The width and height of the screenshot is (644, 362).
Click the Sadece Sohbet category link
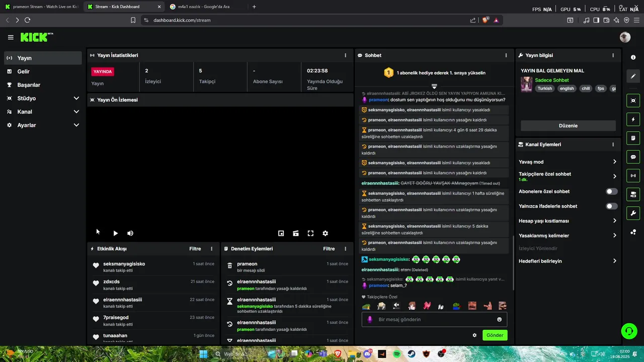[552, 80]
